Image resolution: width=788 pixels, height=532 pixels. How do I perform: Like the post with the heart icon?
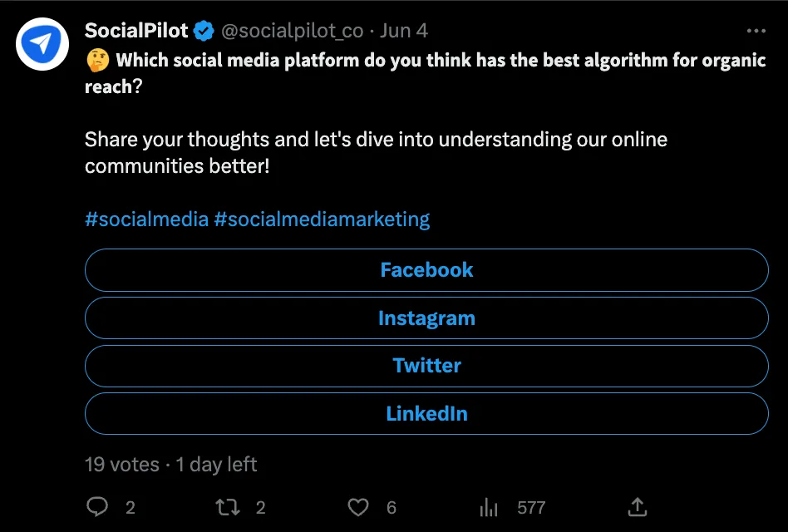[x=357, y=507]
